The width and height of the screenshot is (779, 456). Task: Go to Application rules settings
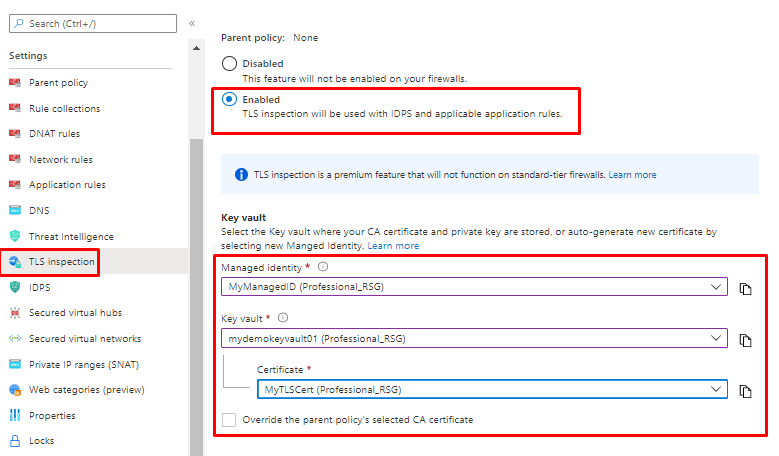66,185
